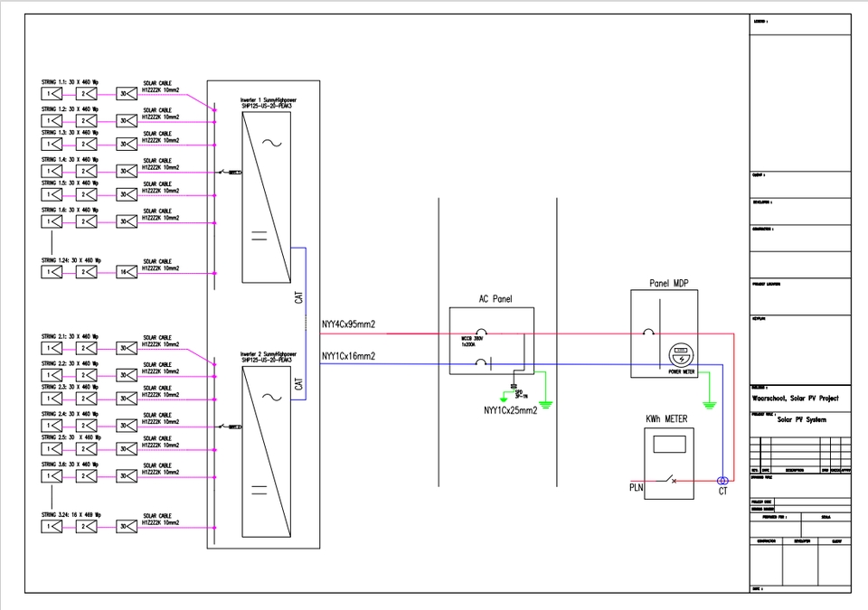Click the Inverter 1 SunnyHighpower label
Image resolution: width=868 pixels, height=610 pixels.
pos(269,103)
